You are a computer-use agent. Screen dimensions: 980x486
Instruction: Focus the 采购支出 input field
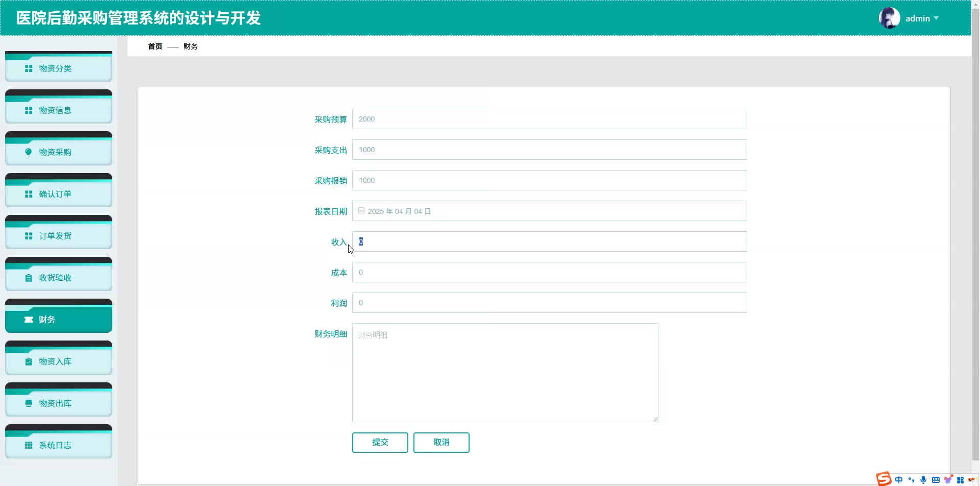550,150
